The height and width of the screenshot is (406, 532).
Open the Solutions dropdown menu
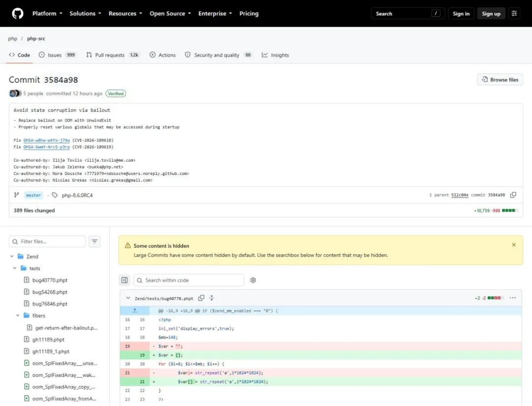[85, 14]
